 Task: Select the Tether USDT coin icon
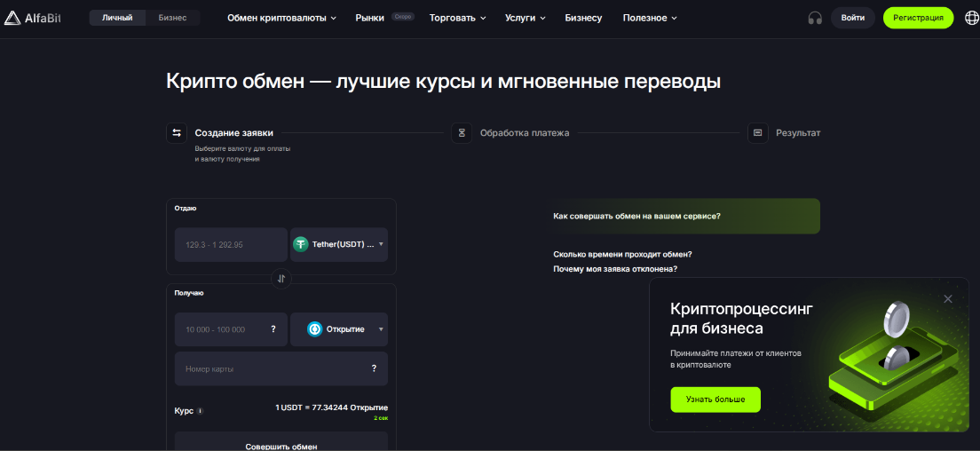(x=301, y=244)
